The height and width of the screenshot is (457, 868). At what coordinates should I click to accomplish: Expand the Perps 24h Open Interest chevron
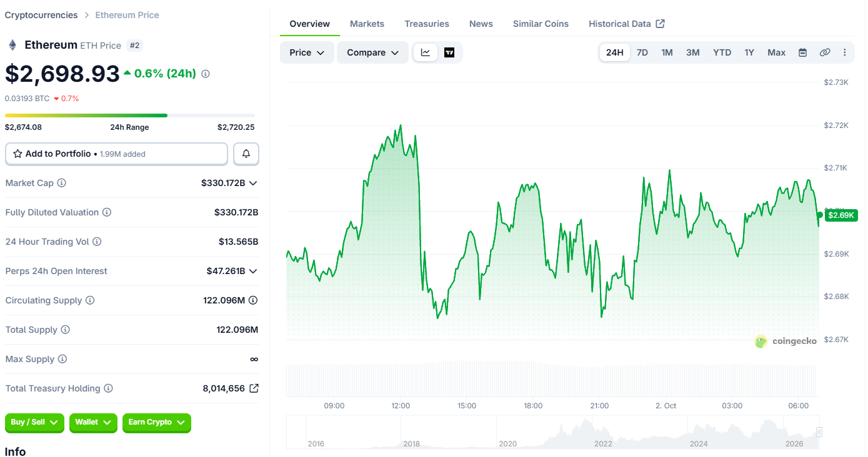[x=253, y=271]
